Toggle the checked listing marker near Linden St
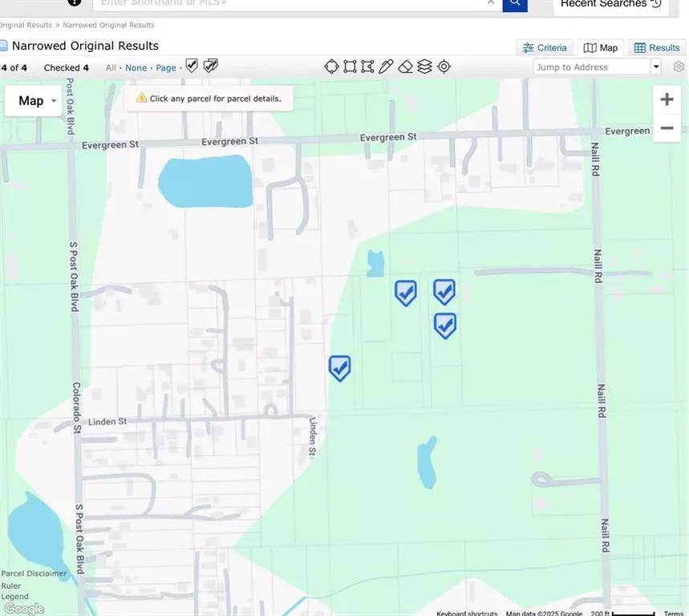The width and height of the screenshot is (689, 616). coord(339,368)
